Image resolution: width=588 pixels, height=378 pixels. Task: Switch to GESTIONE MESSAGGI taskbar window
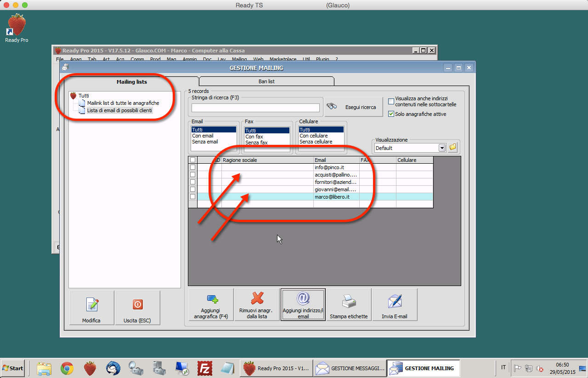pos(350,368)
